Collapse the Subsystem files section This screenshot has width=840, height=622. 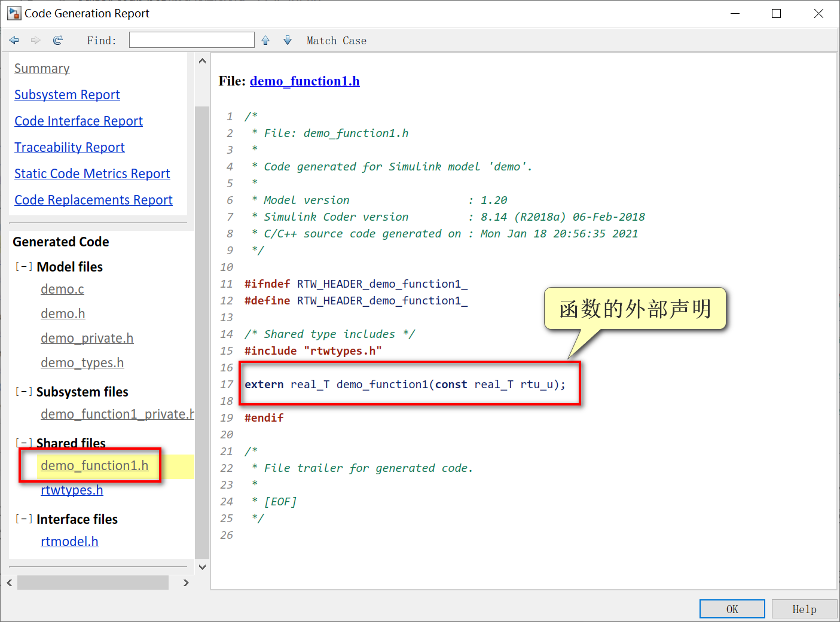coord(24,392)
